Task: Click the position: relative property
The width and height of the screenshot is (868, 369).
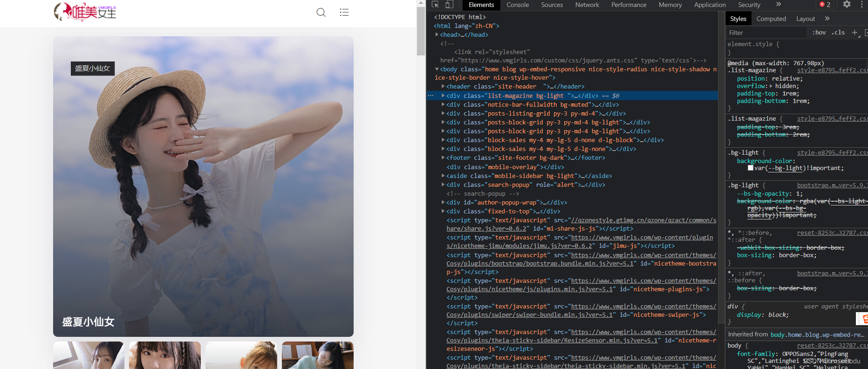Action: click(770, 78)
